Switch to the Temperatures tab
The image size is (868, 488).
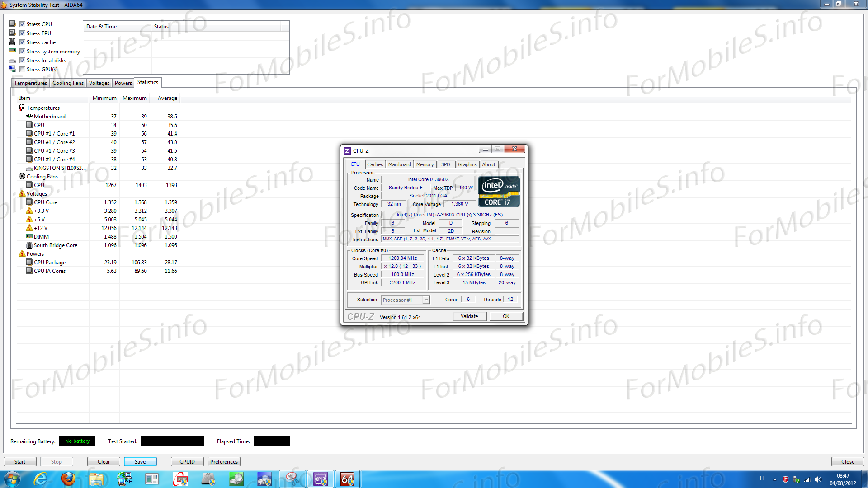30,83
